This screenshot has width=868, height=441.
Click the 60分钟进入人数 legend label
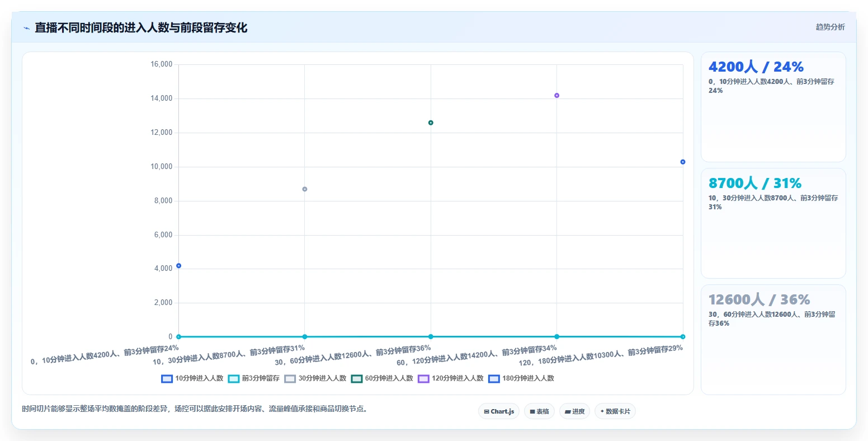coord(389,378)
